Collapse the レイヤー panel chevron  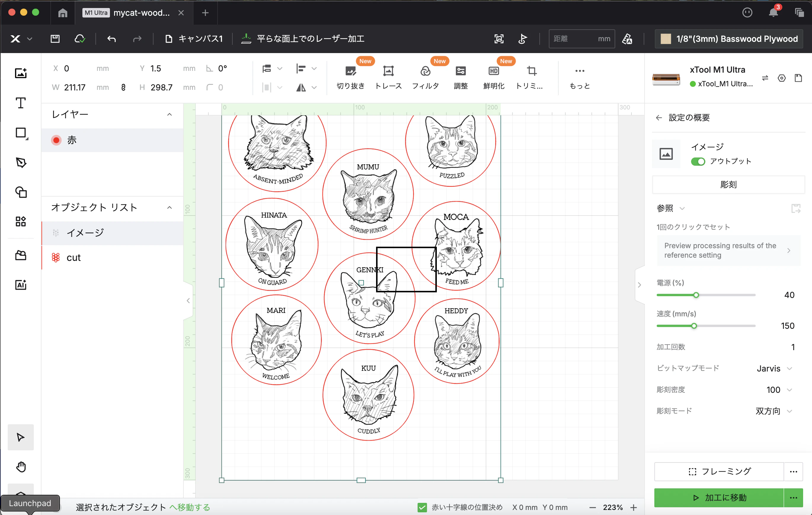click(170, 115)
